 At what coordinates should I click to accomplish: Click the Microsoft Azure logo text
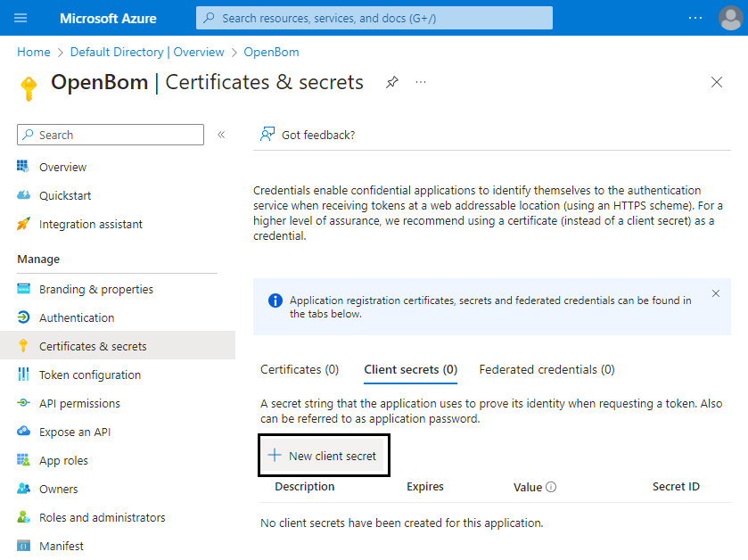click(x=108, y=19)
